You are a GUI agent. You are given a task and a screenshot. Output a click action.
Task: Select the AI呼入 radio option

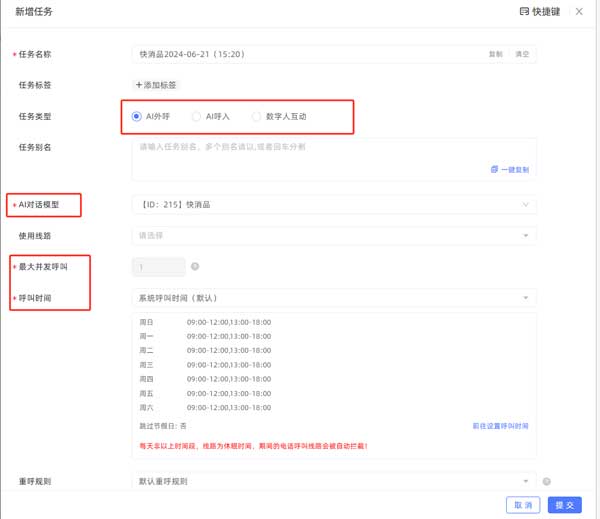point(196,116)
